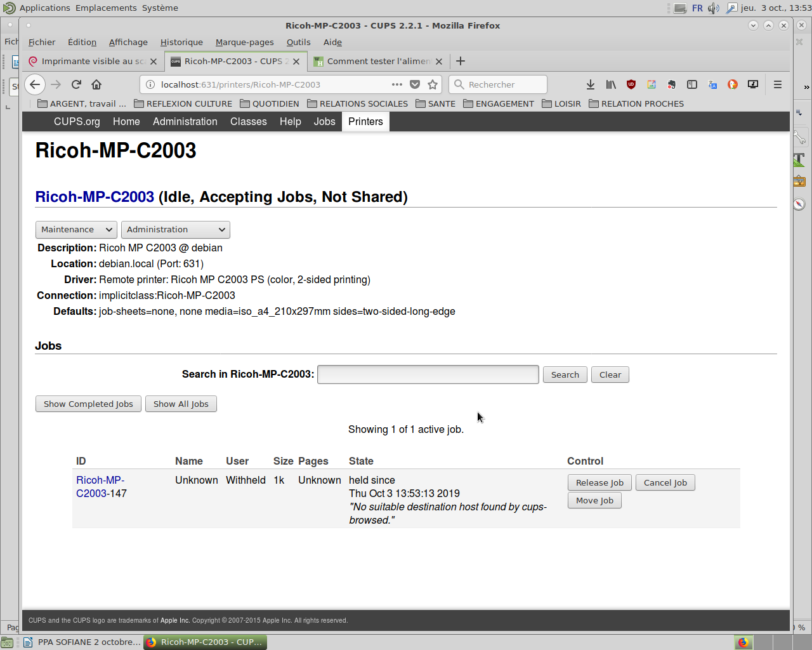Open the Aide menu
Image resolution: width=812 pixels, height=650 pixels.
pos(332,42)
